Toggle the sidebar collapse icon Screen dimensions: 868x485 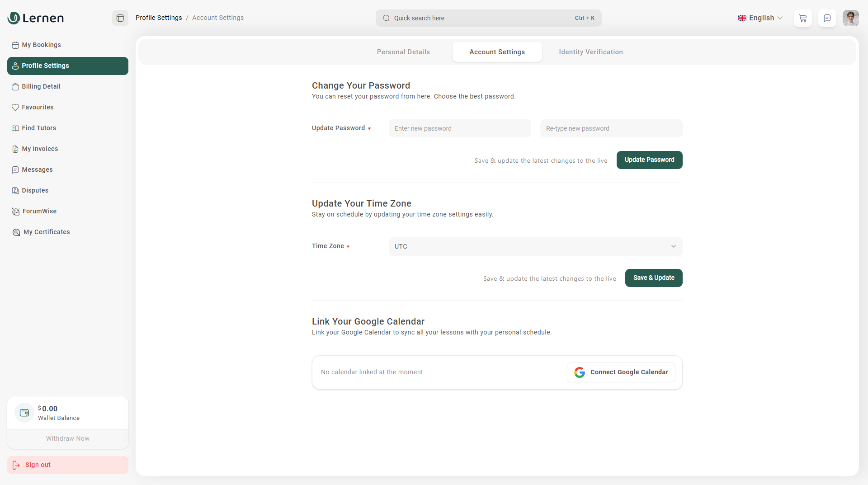point(120,18)
